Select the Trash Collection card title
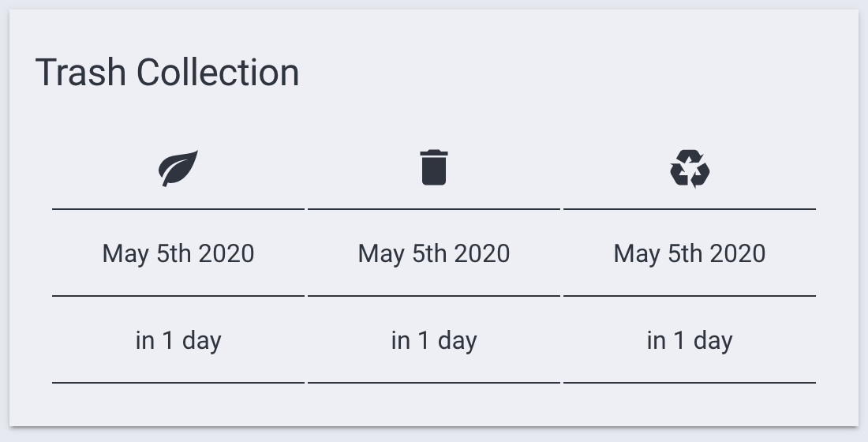 click(x=167, y=73)
